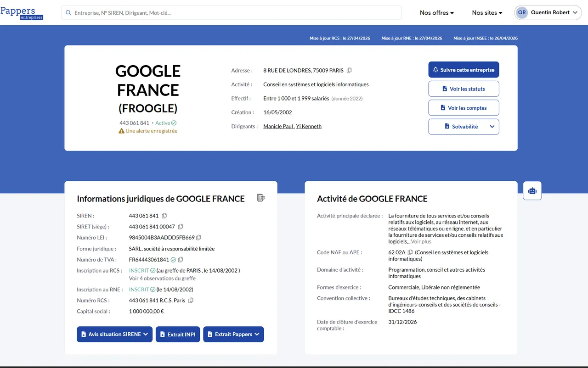
Task: Click the RNE INSCRIT checkmark icon
Action: (x=153, y=290)
